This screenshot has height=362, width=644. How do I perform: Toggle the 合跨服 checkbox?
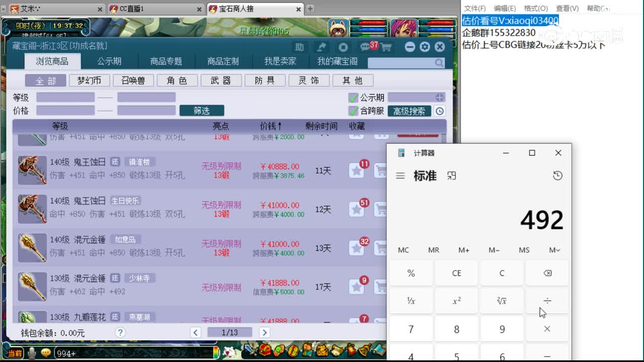tap(353, 111)
